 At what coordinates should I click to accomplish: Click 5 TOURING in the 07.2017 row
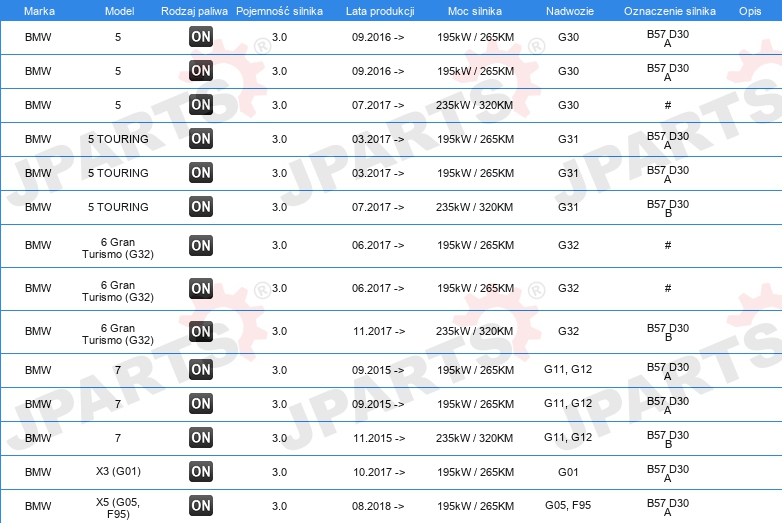[x=118, y=207]
